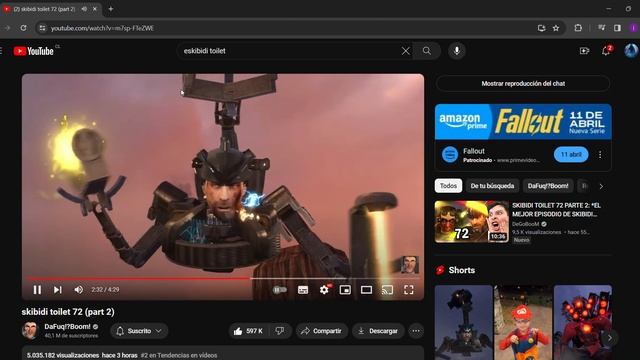Open the browser extensions puzzle icon
This screenshot has width=640, height=360.
[x=578, y=28]
